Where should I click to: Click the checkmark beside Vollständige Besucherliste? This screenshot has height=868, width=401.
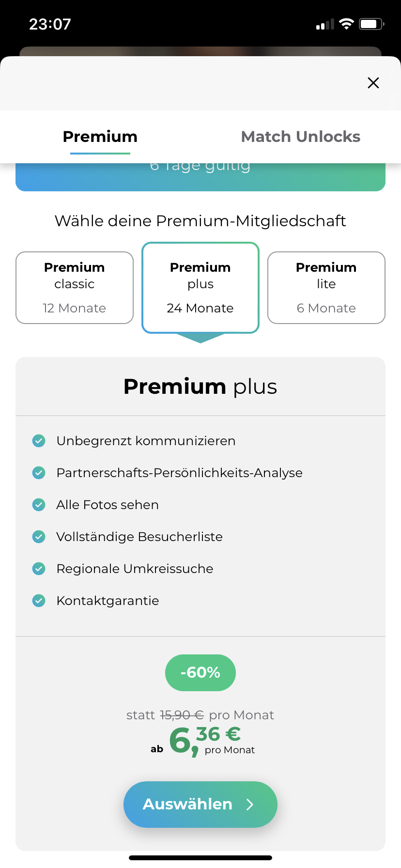click(38, 537)
